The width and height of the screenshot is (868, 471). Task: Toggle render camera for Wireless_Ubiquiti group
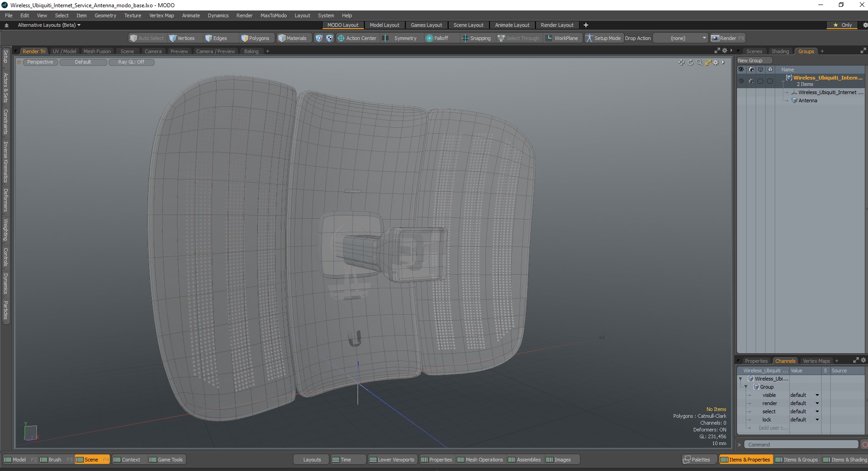click(x=751, y=81)
